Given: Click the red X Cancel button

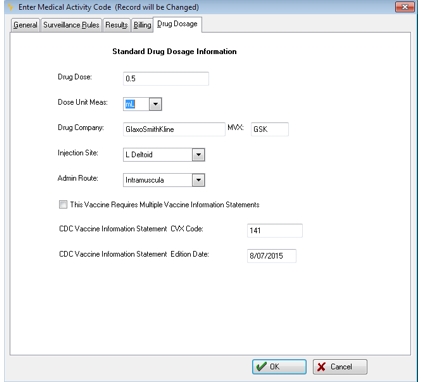Looking at the screenshot, I should (x=340, y=367).
